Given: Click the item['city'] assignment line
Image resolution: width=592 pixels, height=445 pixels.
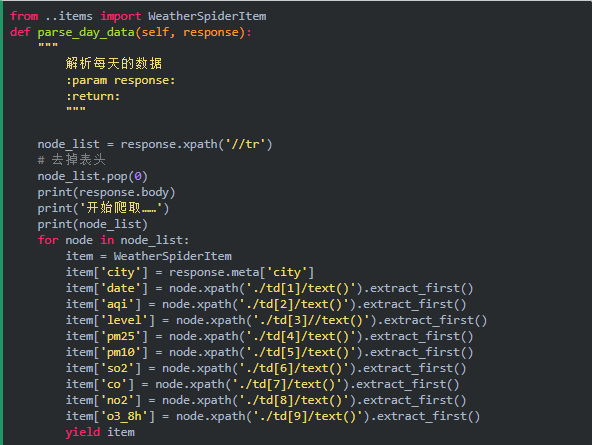Looking at the screenshot, I should [190, 272].
